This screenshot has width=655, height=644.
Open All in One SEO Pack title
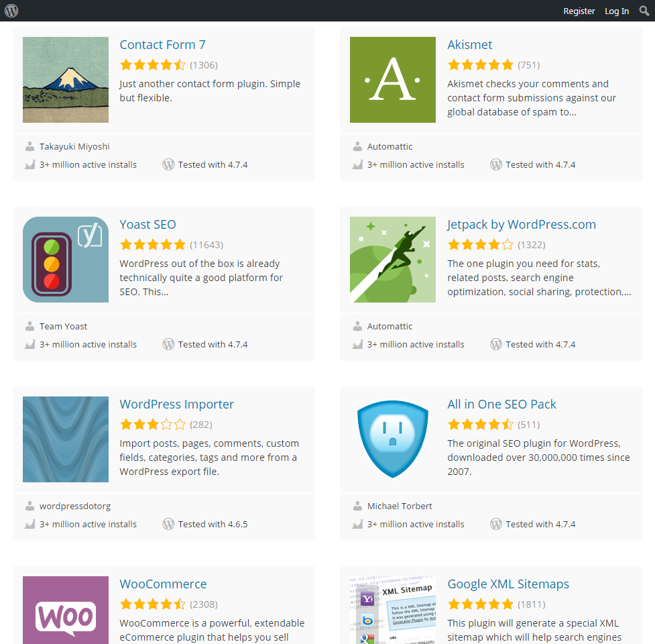pyautogui.click(x=501, y=404)
